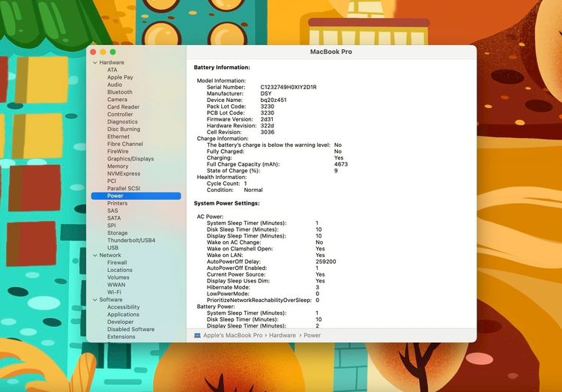
Task: Select the Disabled Software entry
Action: click(130, 329)
